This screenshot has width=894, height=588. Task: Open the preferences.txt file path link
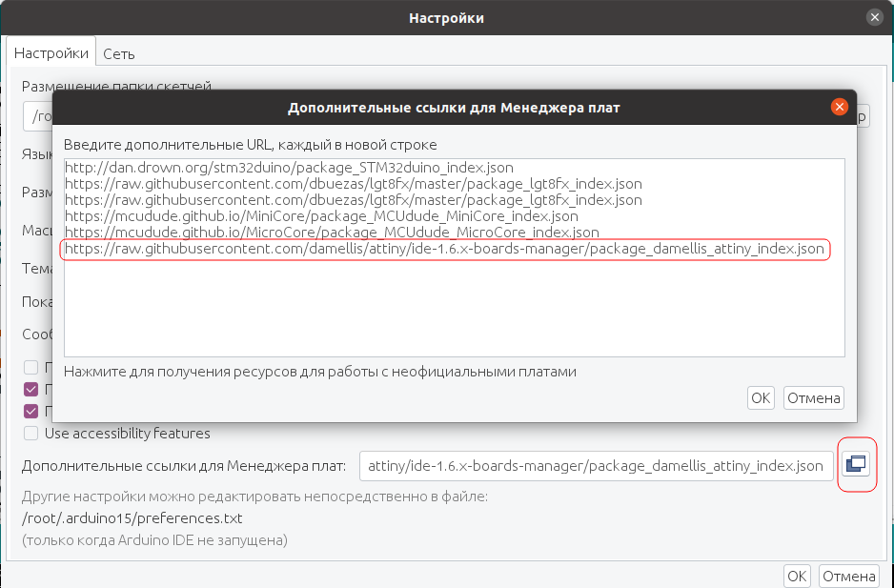click(x=132, y=518)
